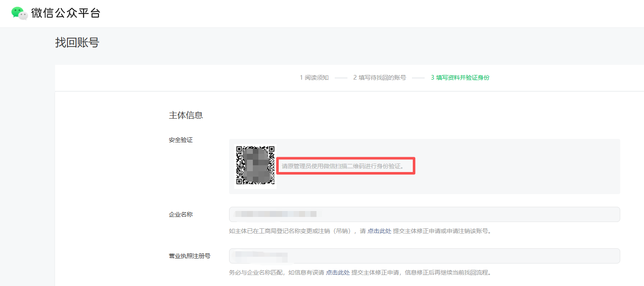Click 点击此处 link under 营业执照注册号

coord(338,272)
